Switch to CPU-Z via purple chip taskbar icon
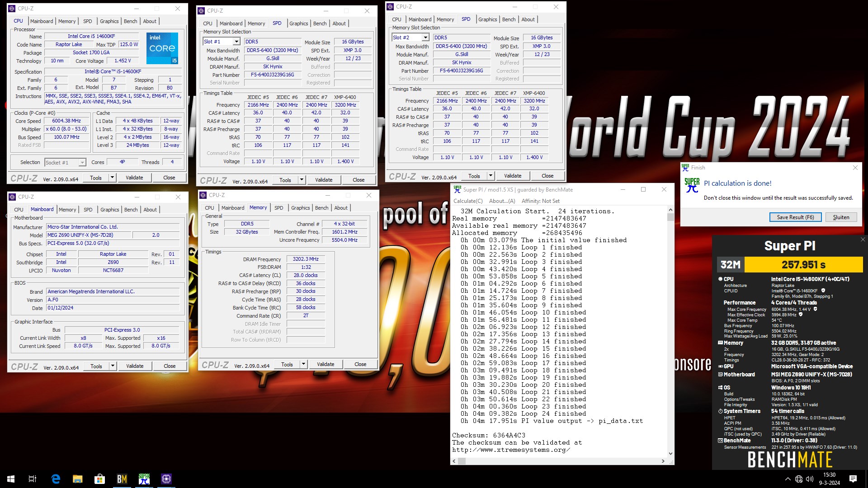868x488 pixels. (x=166, y=479)
